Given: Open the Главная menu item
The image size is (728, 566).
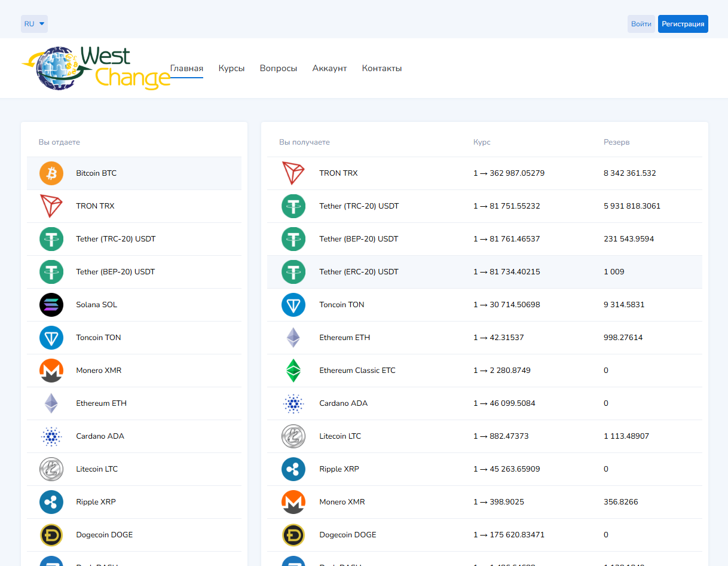Looking at the screenshot, I should tap(186, 68).
